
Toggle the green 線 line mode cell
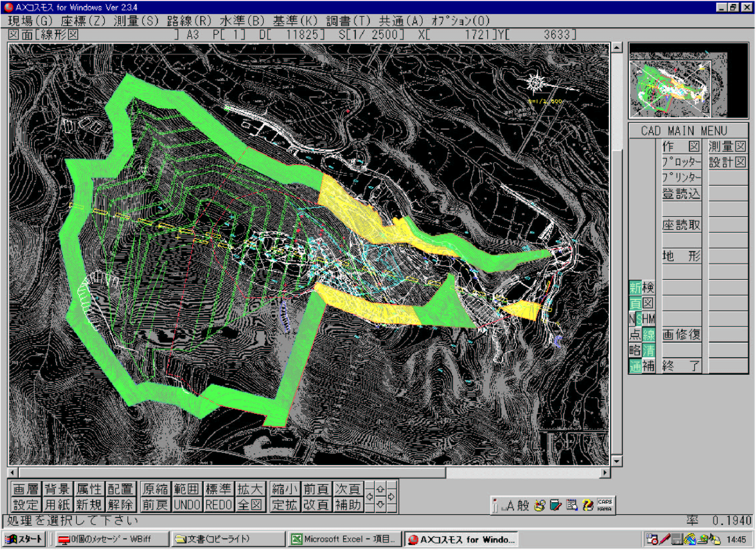[x=649, y=335]
